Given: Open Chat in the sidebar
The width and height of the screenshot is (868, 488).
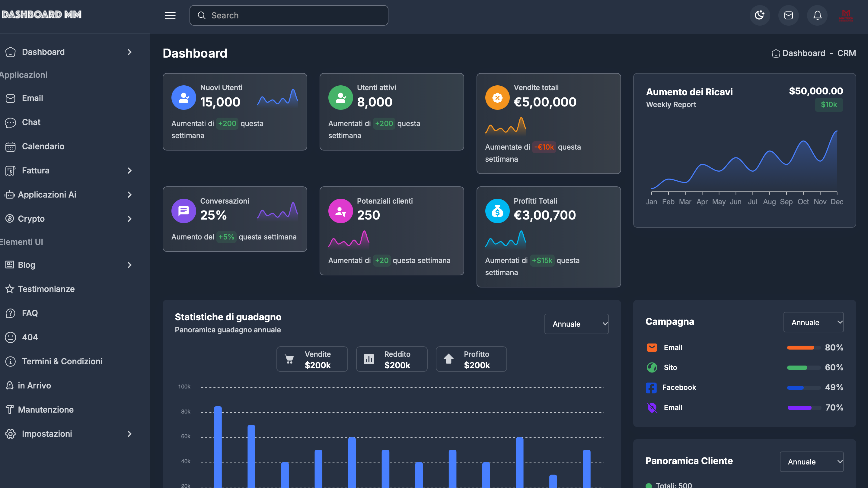Looking at the screenshot, I should 31,122.
